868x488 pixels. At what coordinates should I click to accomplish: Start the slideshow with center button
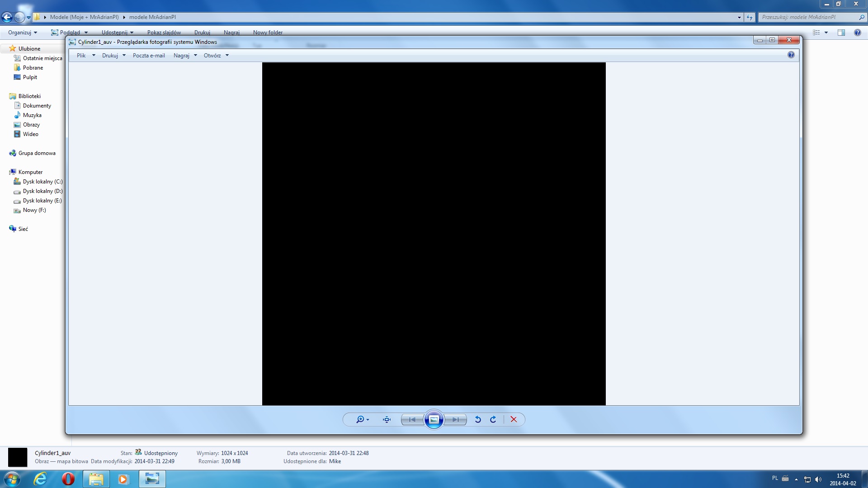(434, 419)
